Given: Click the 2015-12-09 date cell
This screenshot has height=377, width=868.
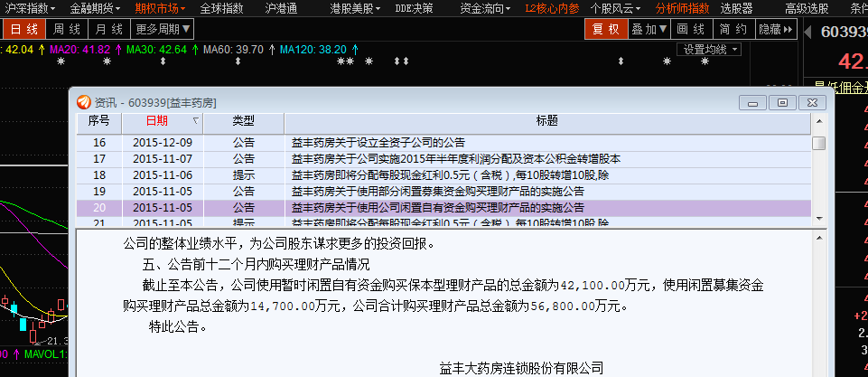Looking at the screenshot, I should 163,143.
